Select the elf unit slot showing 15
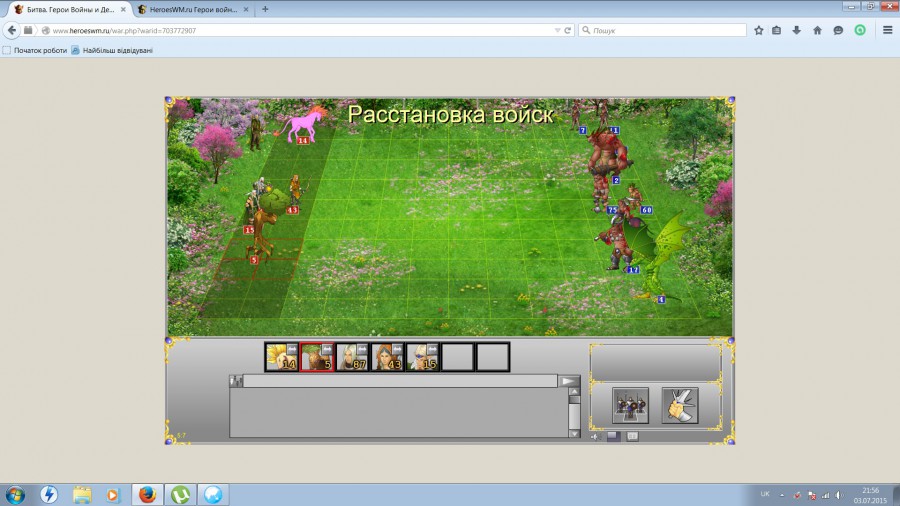This screenshot has height=506, width=900. coord(422,357)
